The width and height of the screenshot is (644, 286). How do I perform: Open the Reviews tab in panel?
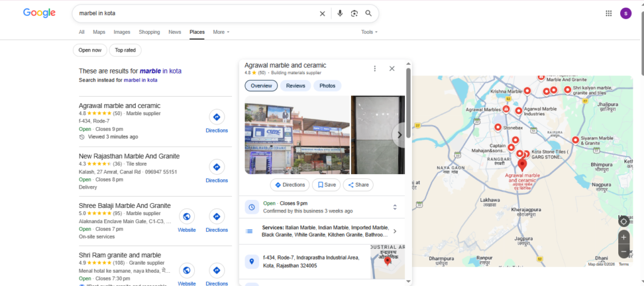point(296,85)
